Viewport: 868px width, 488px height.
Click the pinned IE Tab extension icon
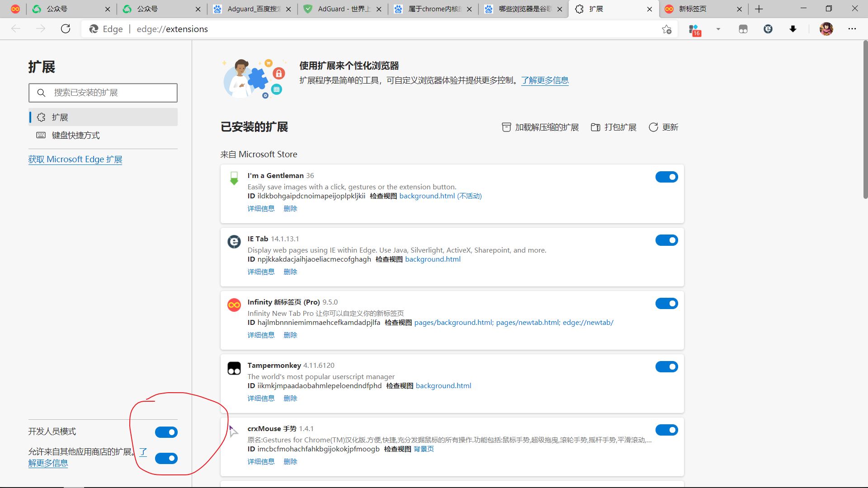tap(768, 28)
